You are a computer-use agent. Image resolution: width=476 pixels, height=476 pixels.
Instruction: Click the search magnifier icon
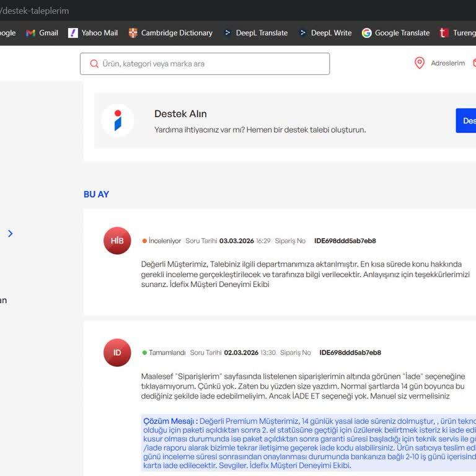click(94, 64)
